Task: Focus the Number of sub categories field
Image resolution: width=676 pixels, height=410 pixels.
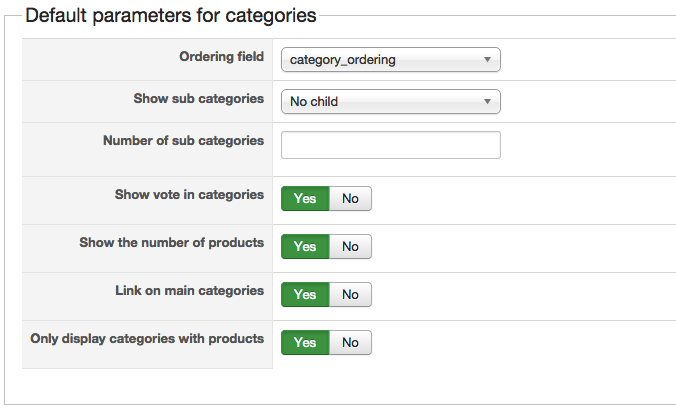Action: click(391, 145)
